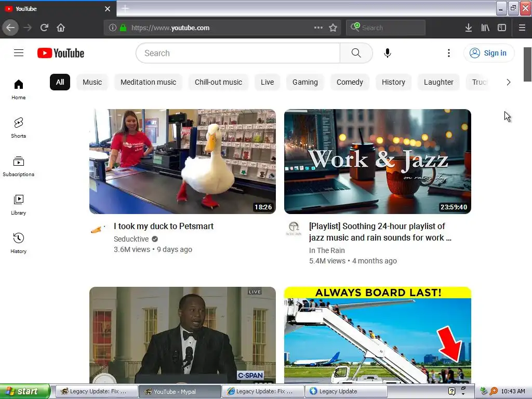This screenshot has height=399, width=532.
Task: Open Library in the sidebar
Action: [x=18, y=205]
